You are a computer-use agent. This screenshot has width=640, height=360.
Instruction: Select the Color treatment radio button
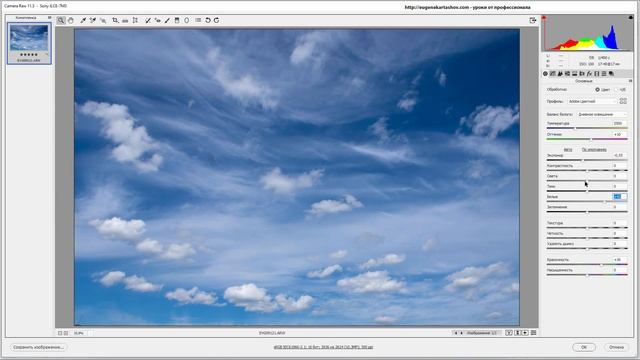[x=598, y=89]
